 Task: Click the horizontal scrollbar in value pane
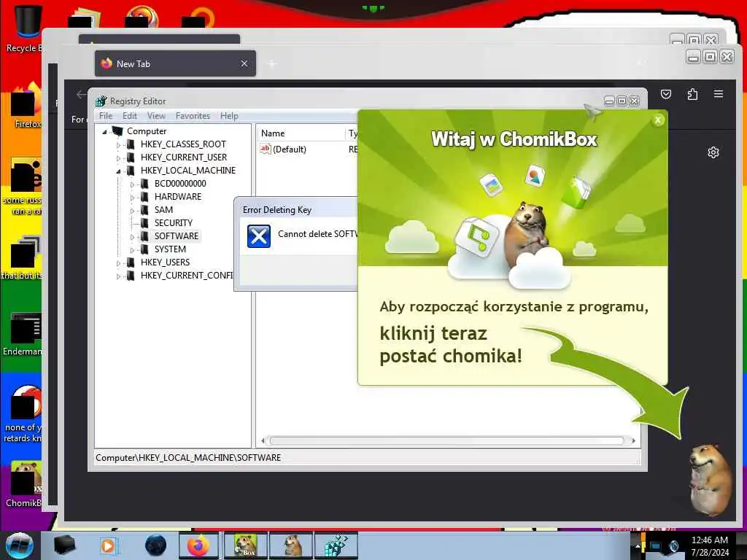pyautogui.click(x=447, y=441)
